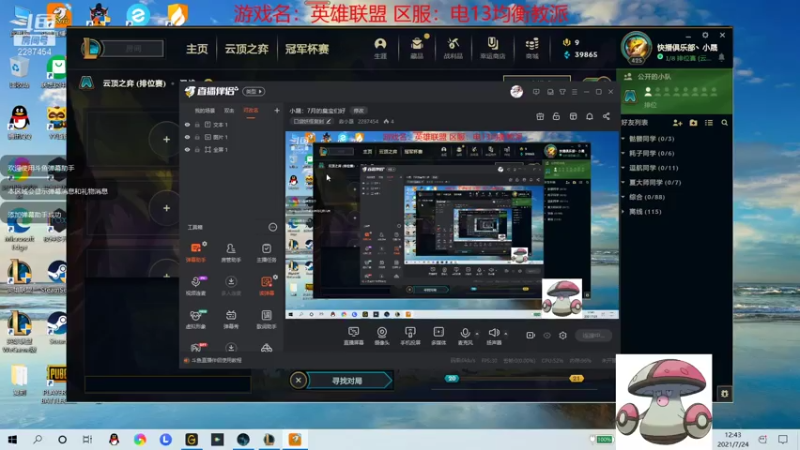The width and height of the screenshot is (800, 450).
Task: Open the 虚拟形象 tool icon
Action: (x=195, y=319)
